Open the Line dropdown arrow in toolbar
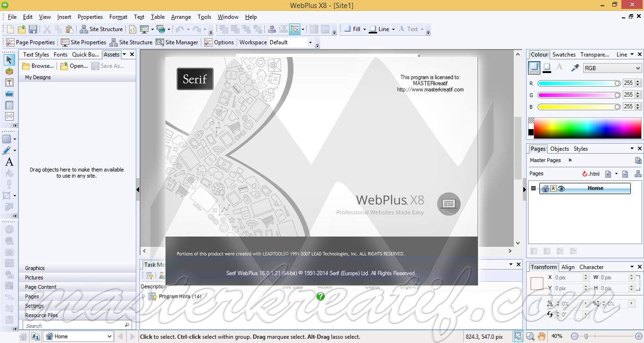Image resolution: width=644 pixels, height=343 pixels. [393, 29]
